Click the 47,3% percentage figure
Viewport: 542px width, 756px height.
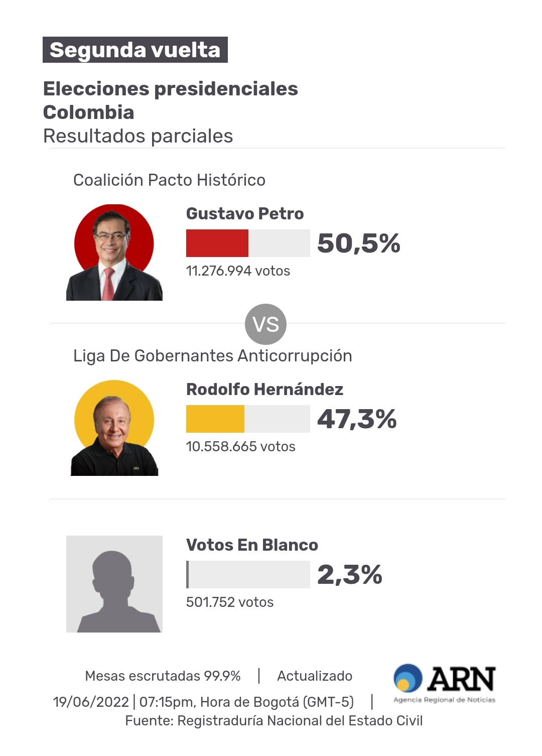[x=357, y=419]
